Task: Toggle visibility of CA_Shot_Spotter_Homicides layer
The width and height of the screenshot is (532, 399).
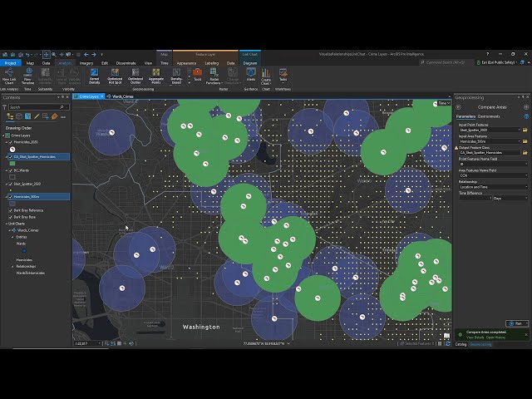Action: coord(11,157)
